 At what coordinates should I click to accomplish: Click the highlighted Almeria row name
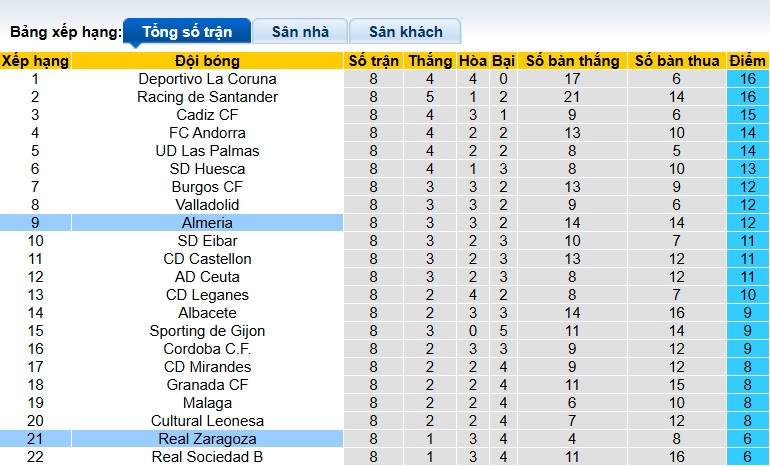(x=207, y=223)
